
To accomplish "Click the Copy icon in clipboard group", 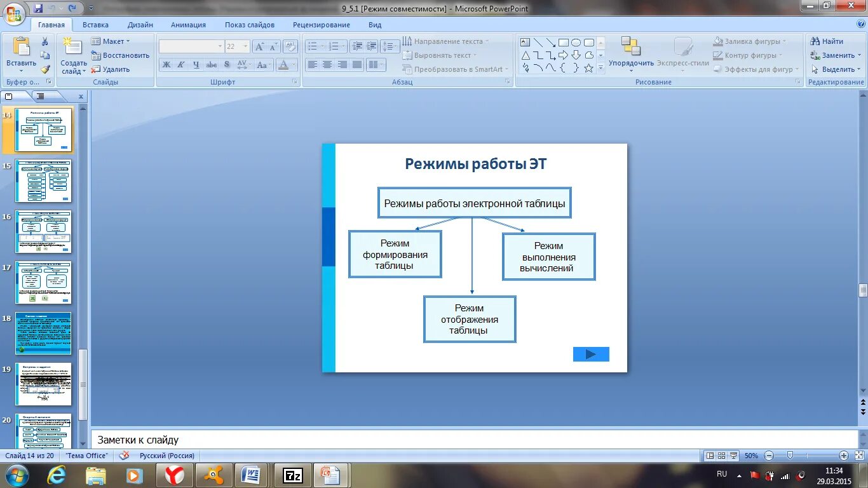I will pyautogui.click(x=45, y=55).
